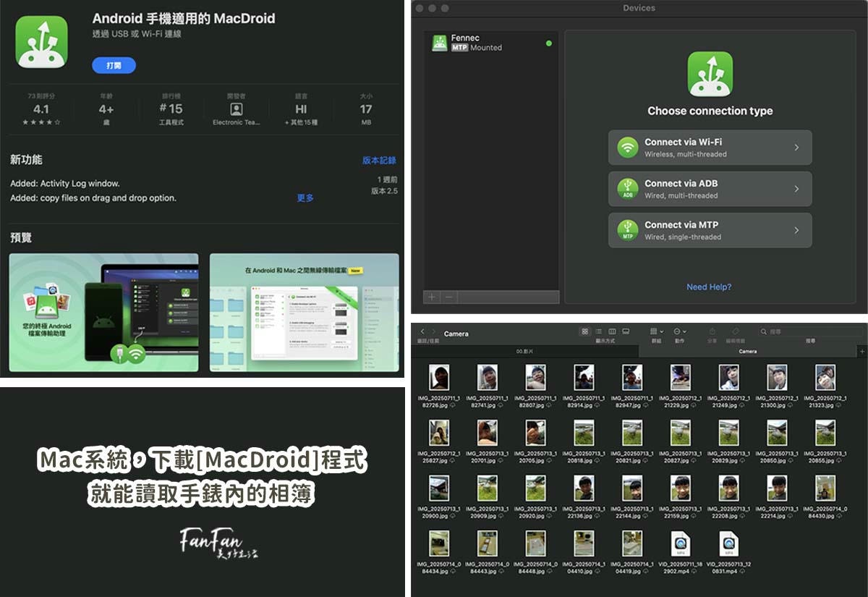The width and height of the screenshot is (868, 597).
Task: Select thumbnail IMG_20250712_121229.jpg
Action: pyautogui.click(x=680, y=378)
